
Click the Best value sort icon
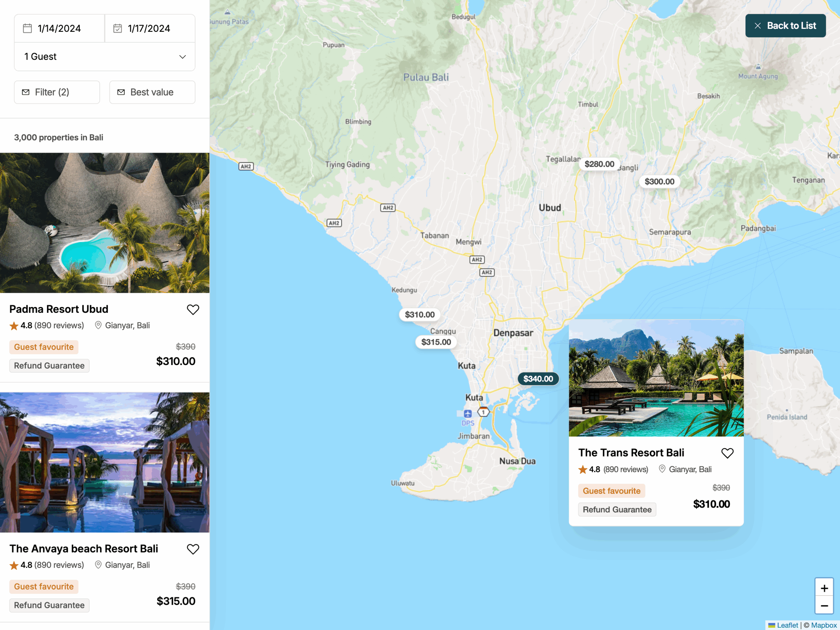tap(121, 92)
